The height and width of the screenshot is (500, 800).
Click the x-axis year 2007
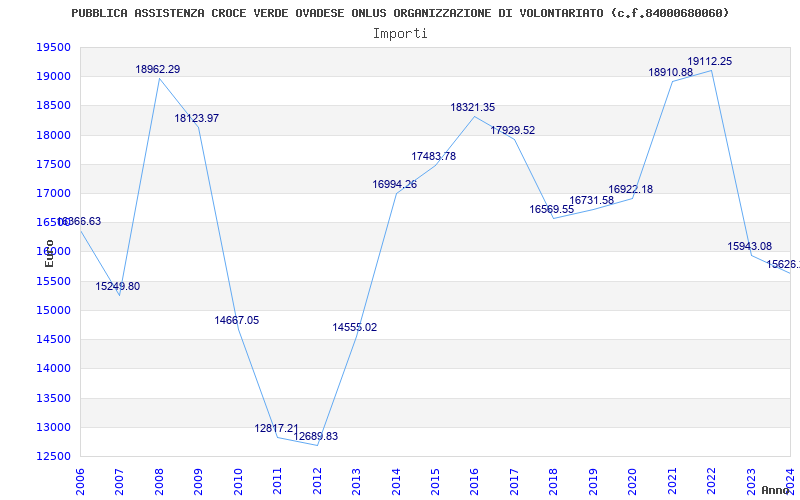tap(120, 481)
